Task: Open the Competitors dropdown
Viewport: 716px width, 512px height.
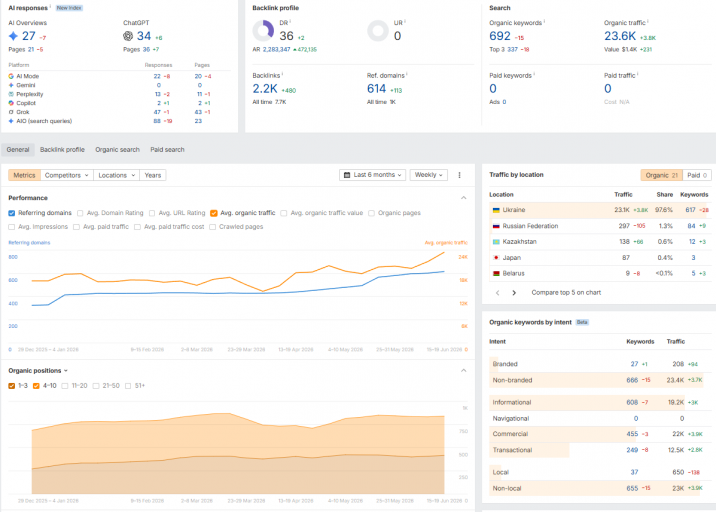Action: [x=67, y=175]
